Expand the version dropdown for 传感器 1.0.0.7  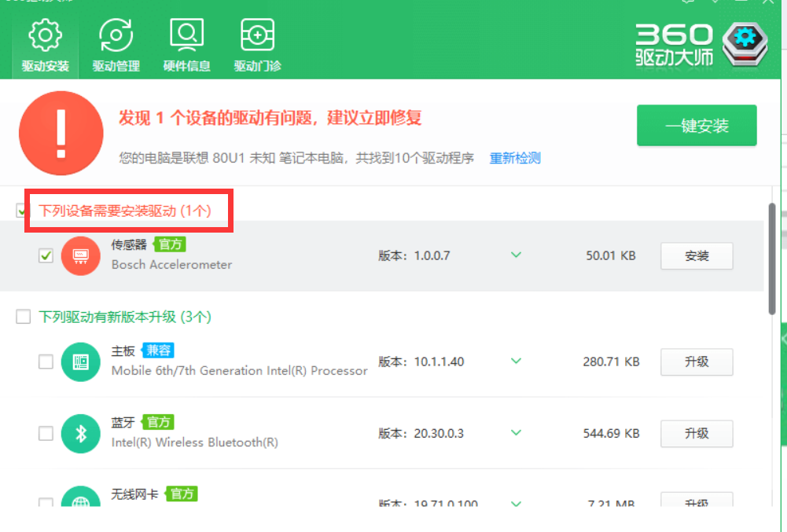tap(516, 255)
